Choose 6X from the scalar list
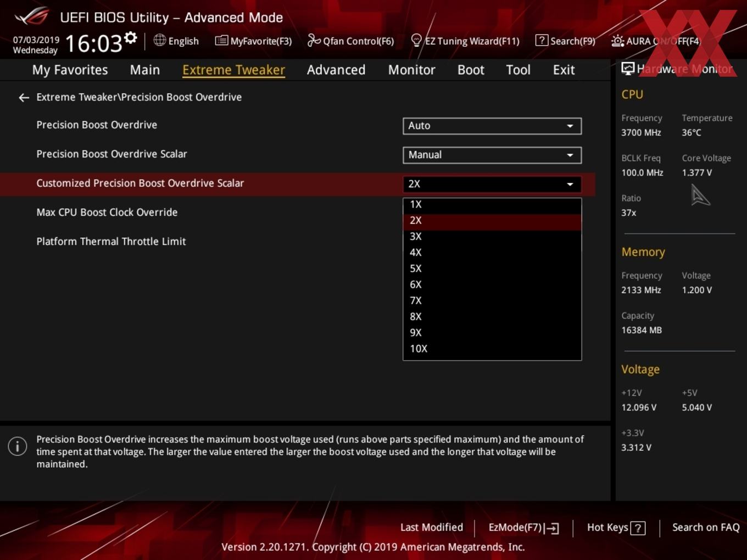 tap(492, 284)
